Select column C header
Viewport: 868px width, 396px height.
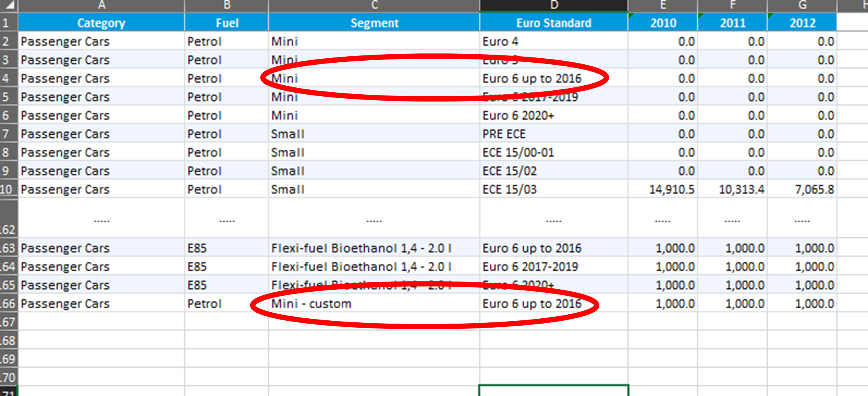[x=374, y=5]
